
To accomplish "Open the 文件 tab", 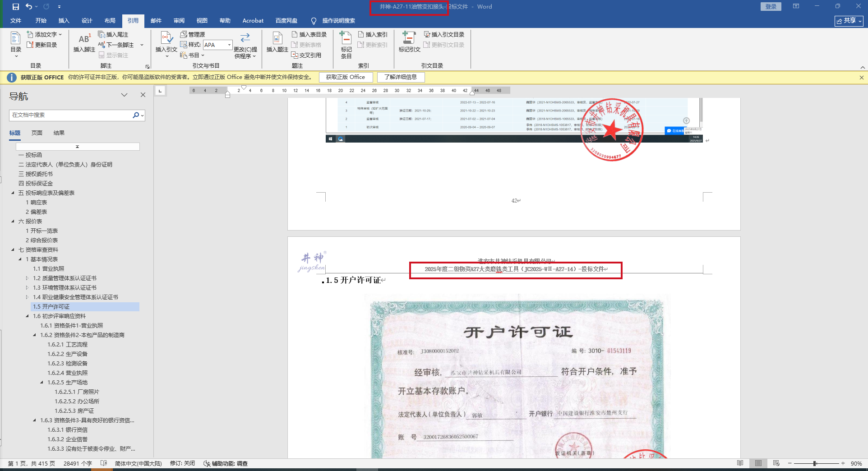I will 16,21.
